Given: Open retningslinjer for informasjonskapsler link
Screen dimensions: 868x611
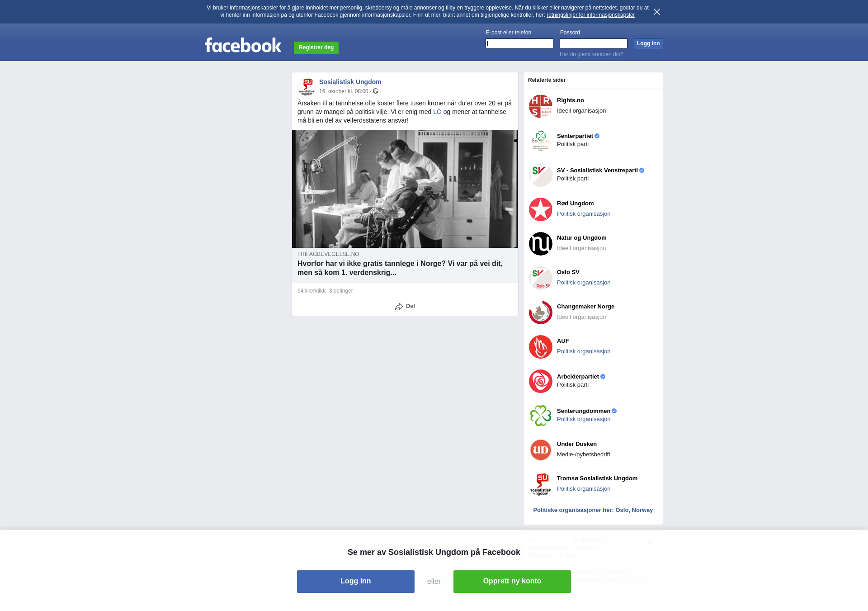Looking at the screenshot, I should [x=590, y=15].
